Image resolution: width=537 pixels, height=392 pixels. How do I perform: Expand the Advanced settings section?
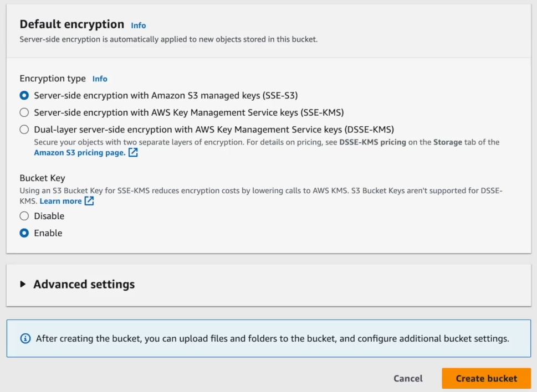pyautogui.click(x=84, y=285)
